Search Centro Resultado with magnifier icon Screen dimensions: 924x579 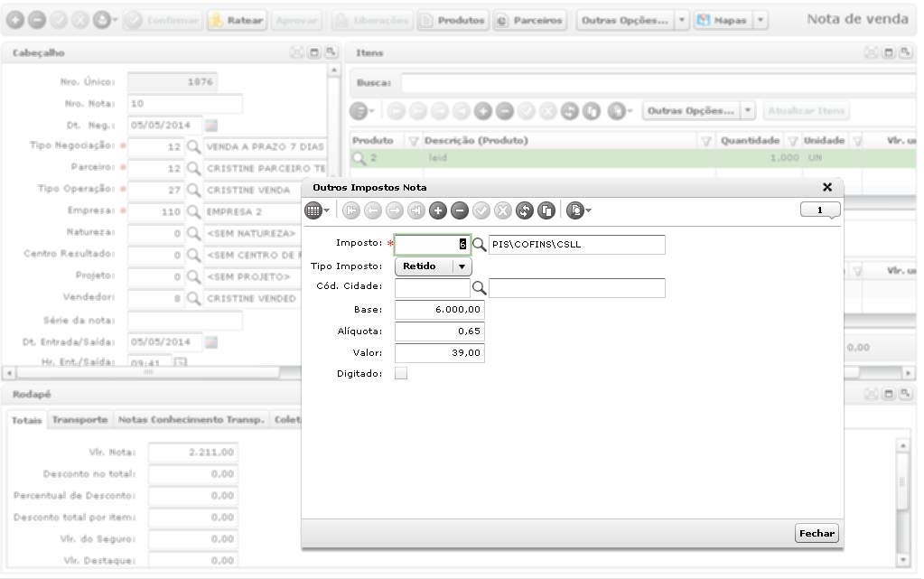click(193, 256)
